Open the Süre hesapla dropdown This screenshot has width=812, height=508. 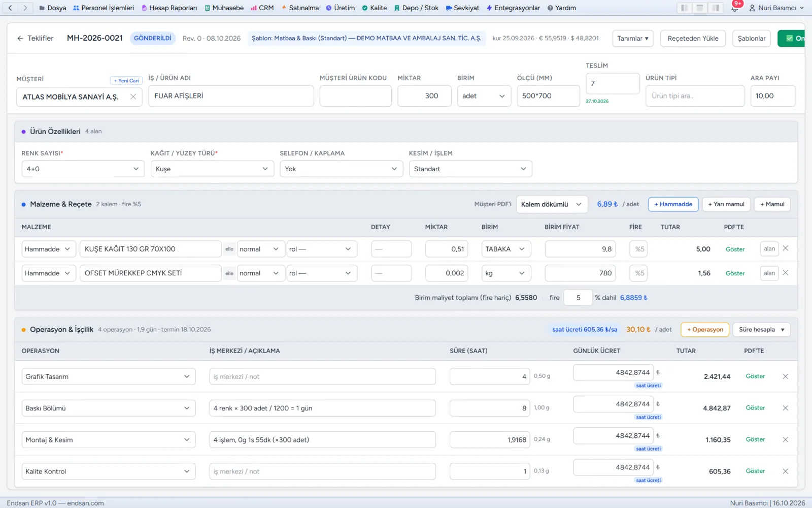click(x=761, y=330)
